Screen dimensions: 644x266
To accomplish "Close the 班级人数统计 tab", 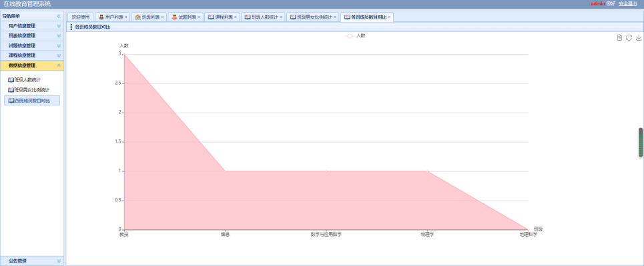I will (x=281, y=17).
